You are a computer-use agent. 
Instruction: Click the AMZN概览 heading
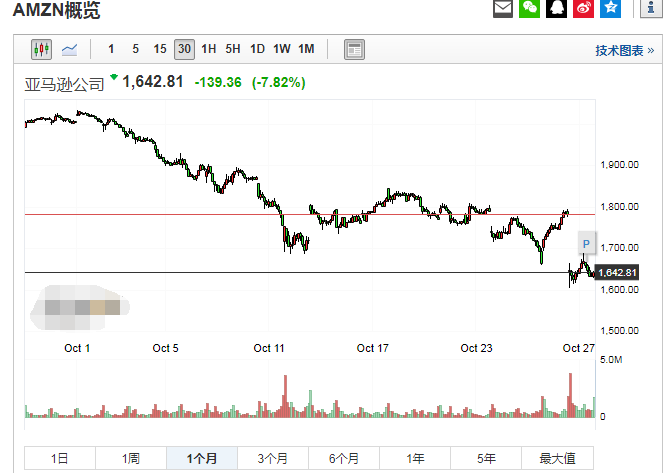coord(56,10)
